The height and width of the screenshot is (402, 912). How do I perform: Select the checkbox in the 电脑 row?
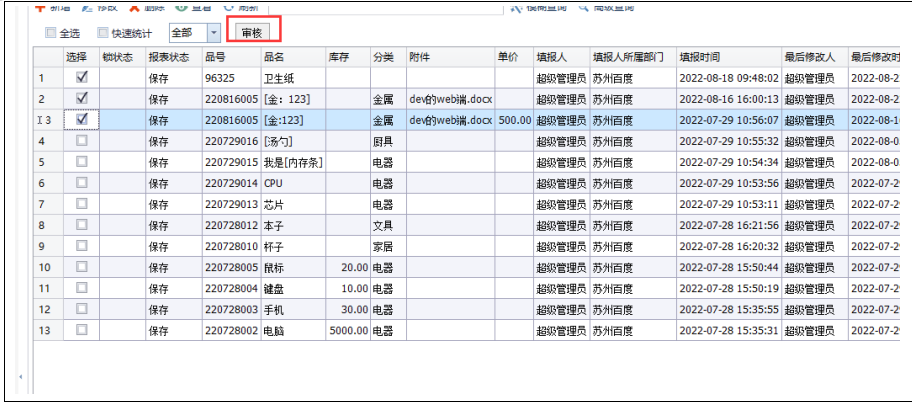click(x=82, y=329)
